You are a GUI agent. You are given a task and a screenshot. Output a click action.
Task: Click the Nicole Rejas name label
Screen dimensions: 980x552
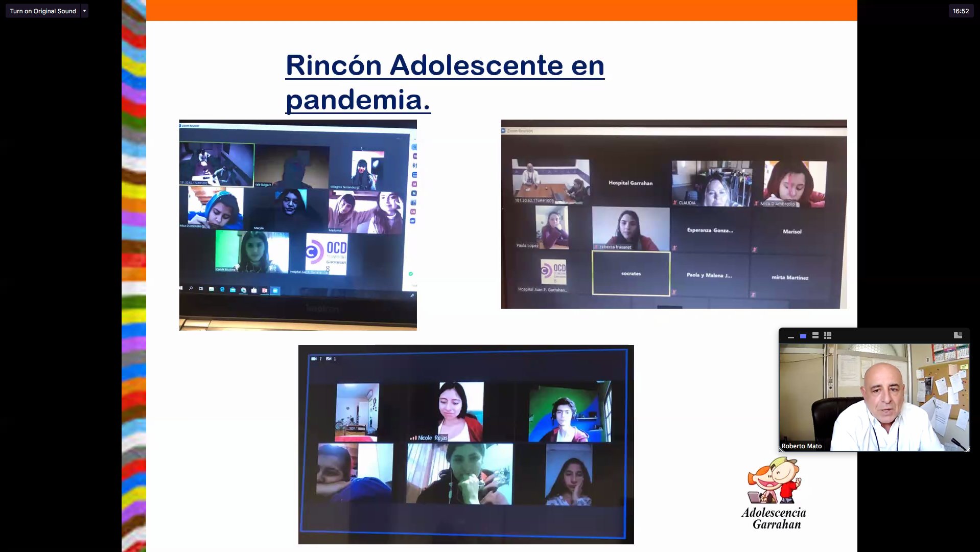tap(433, 438)
